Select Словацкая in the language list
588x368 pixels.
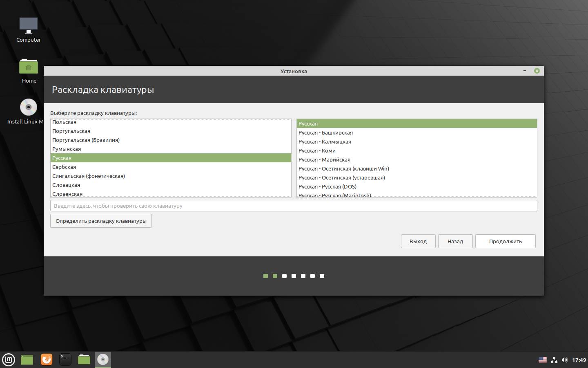[x=66, y=185]
